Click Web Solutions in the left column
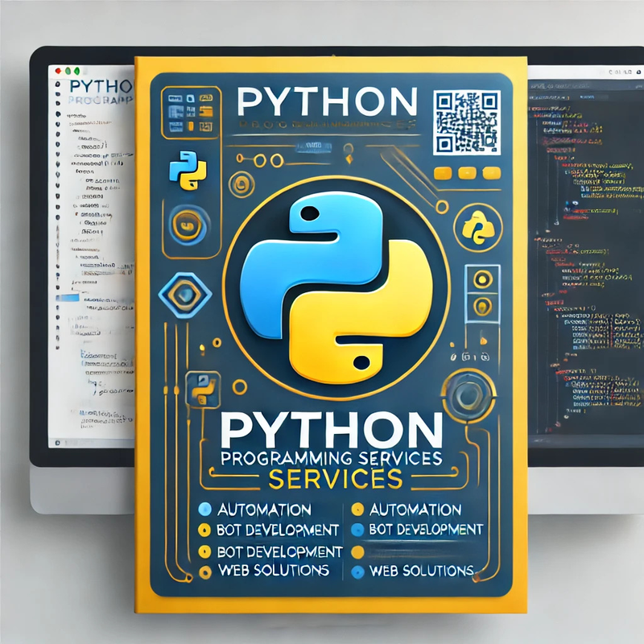The height and width of the screenshot is (644, 644). tap(273, 570)
